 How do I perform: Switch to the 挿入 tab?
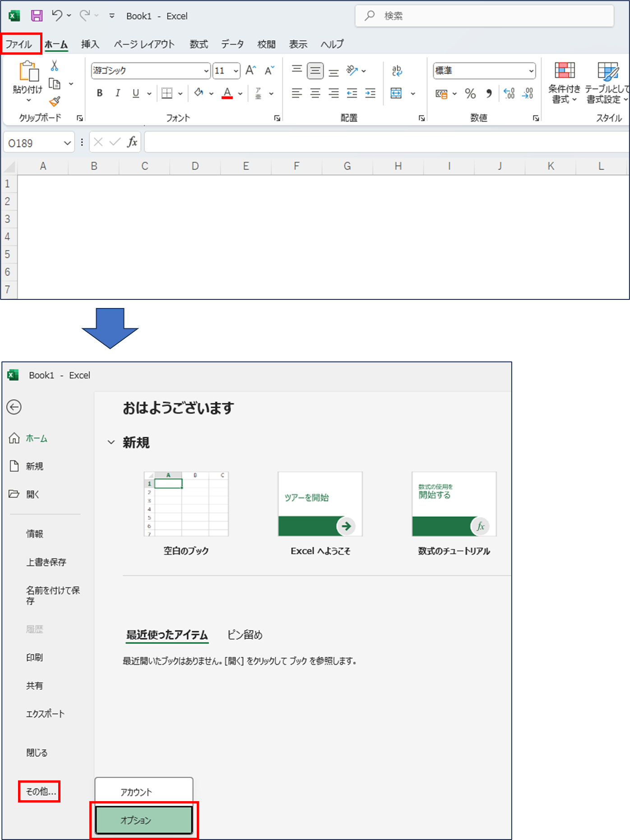click(x=90, y=44)
